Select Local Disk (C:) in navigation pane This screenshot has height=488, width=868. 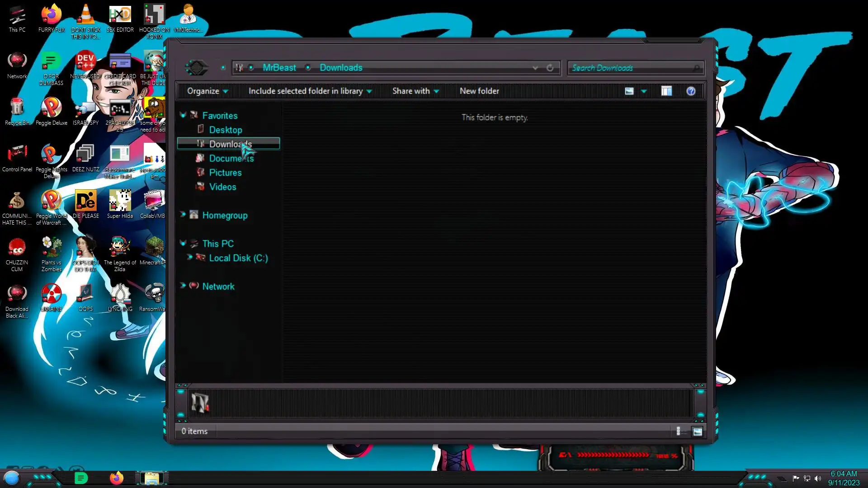(238, 258)
